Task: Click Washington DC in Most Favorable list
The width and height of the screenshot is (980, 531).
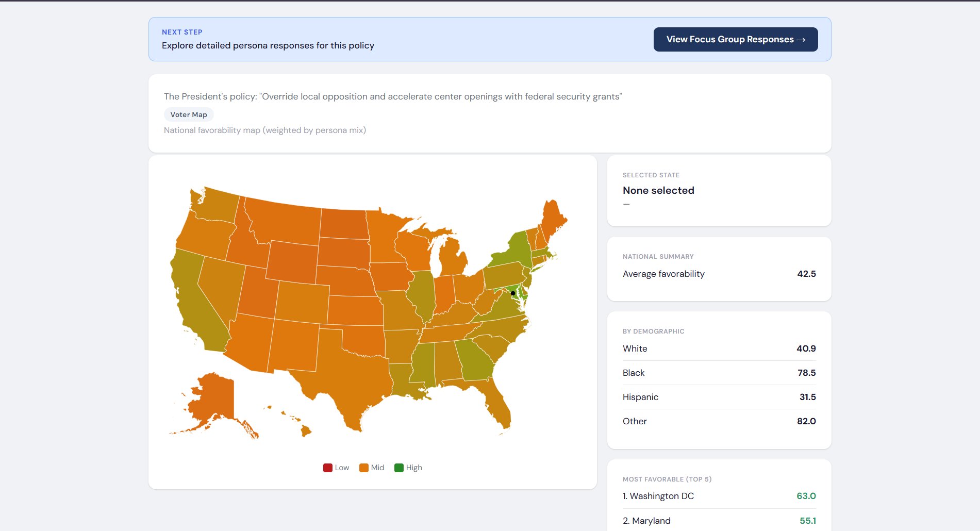Action: click(x=658, y=496)
